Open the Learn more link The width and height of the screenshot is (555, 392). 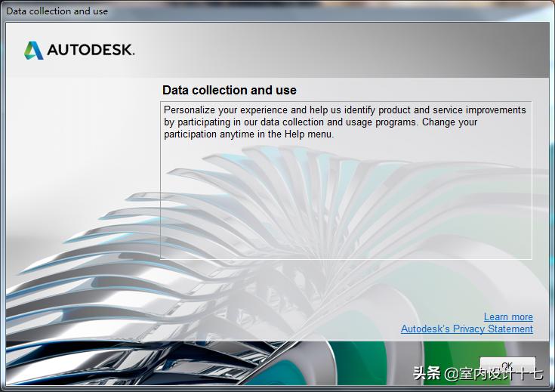pyautogui.click(x=508, y=317)
